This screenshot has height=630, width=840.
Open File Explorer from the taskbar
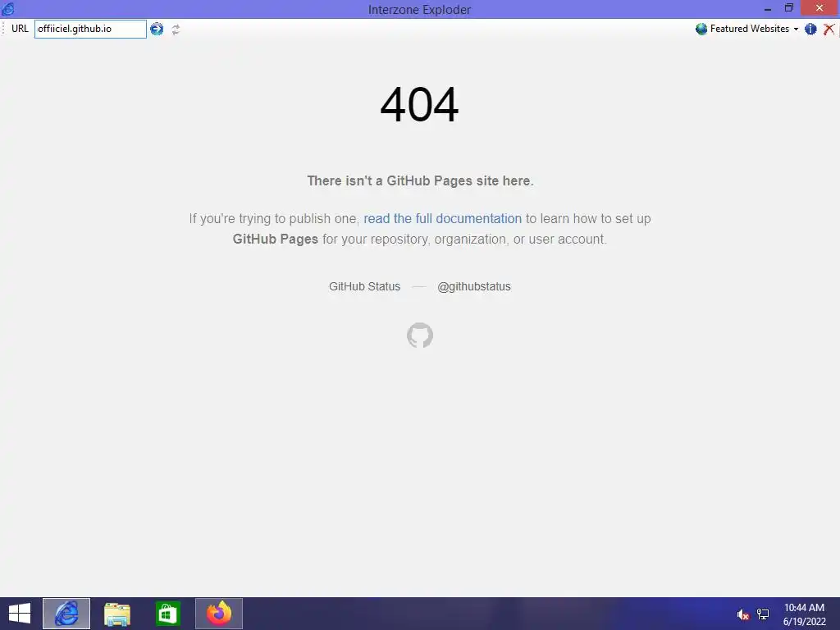(x=116, y=614)
